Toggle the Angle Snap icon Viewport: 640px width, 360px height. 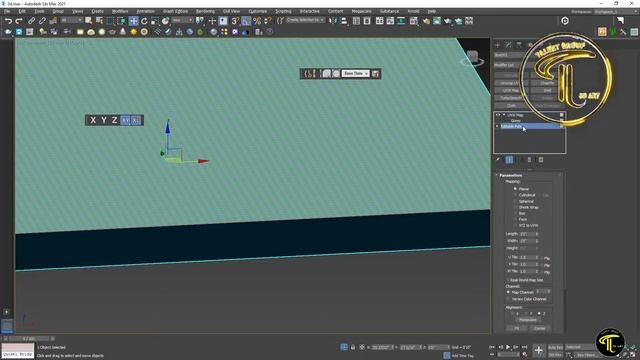click(246, 21)
